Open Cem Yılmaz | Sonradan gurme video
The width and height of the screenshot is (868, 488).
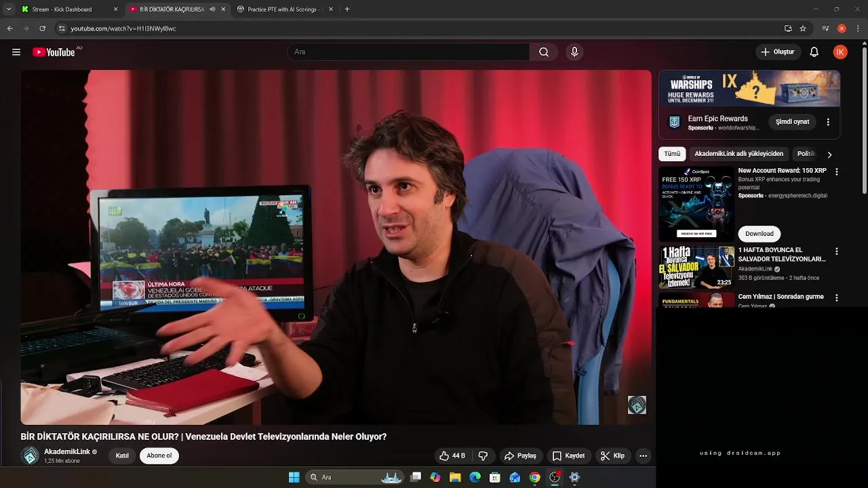[781, 297]
